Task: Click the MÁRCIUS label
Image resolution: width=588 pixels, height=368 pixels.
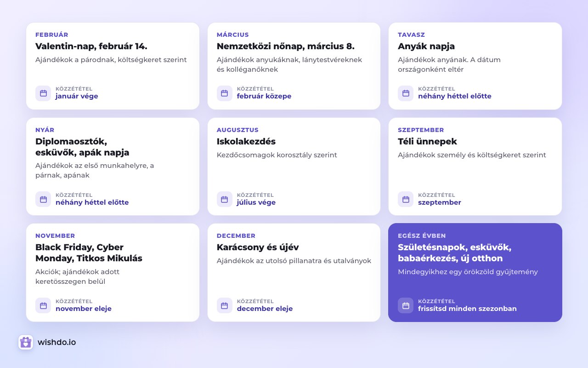Action: pos(233,35)
